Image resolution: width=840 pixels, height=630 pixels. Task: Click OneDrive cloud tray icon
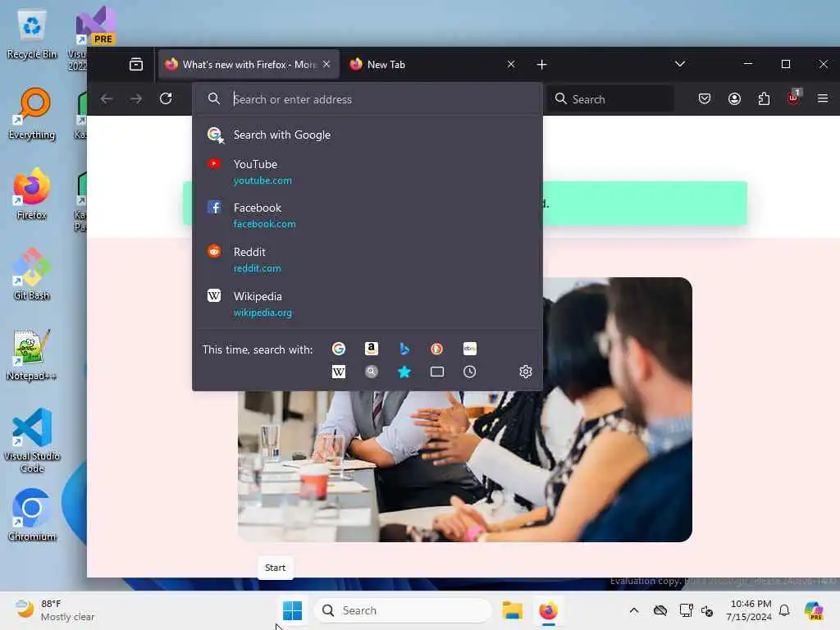click(660, 610)
